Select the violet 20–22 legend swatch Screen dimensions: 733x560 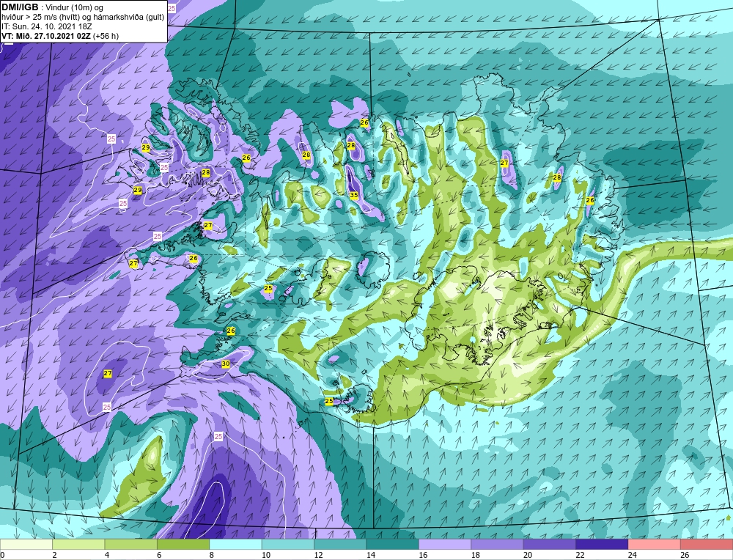tap(550, 545)
